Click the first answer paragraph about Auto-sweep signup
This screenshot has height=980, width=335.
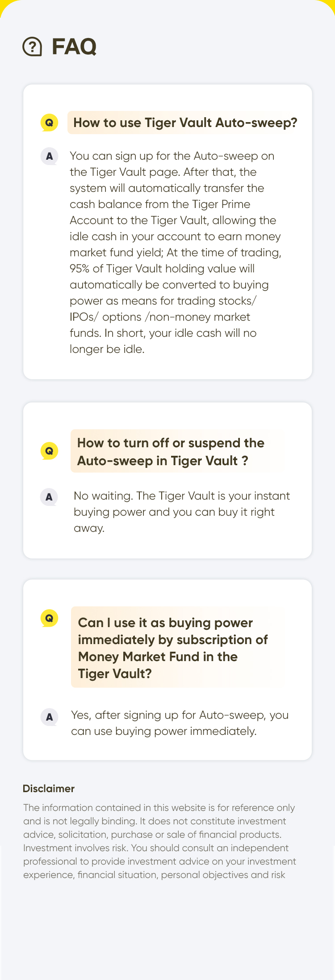tap(176, 252)
